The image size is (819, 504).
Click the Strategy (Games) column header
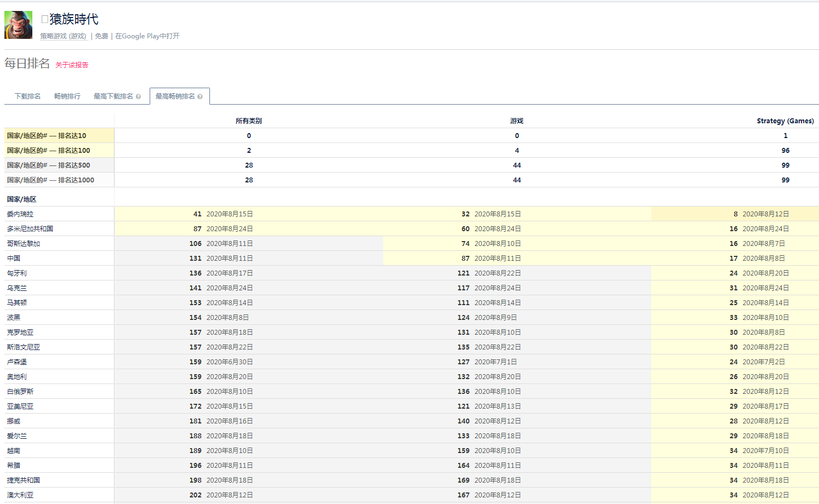tap(784, 121)
